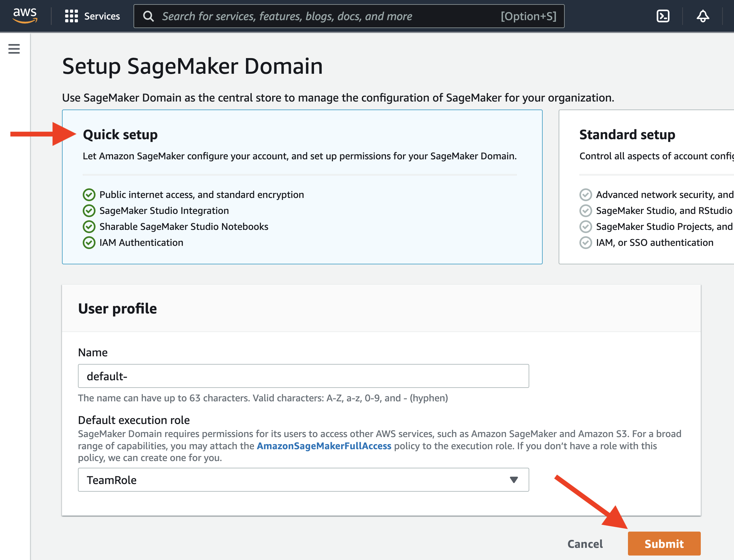This screenshot has width=734, height=560.
Task: Click the TeamRole dropdown arrow
Action: (514, 480)
